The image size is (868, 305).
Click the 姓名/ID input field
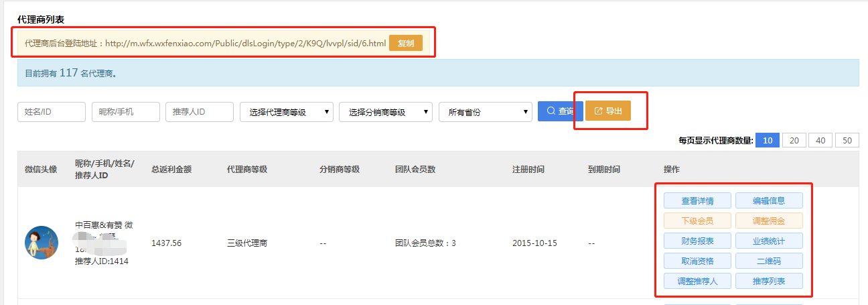pos(52,112)
